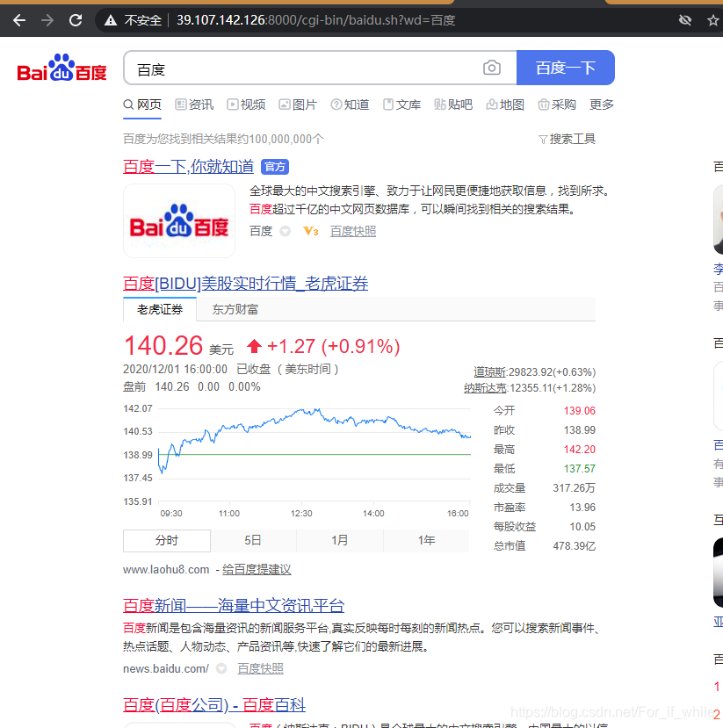This screenshot has width=723, height=728.
Task: Click the V3 verification badge
Action: pyautogui.click(x=311, y=231)
